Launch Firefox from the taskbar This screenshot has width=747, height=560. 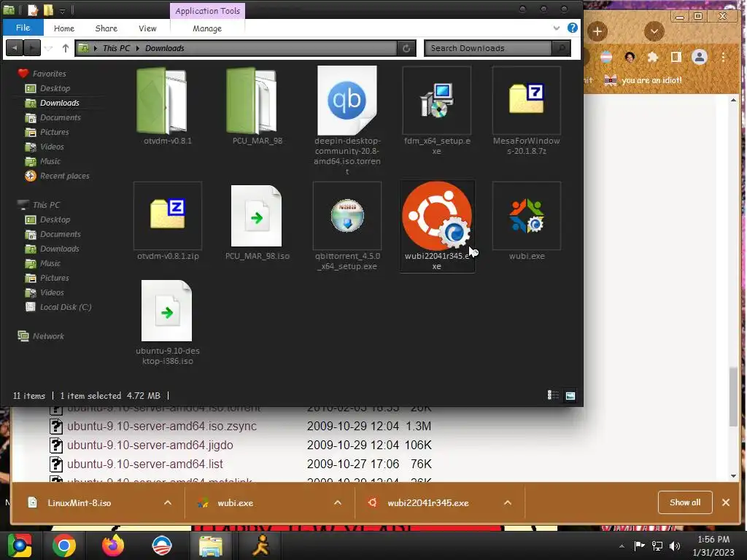(113, 545)
